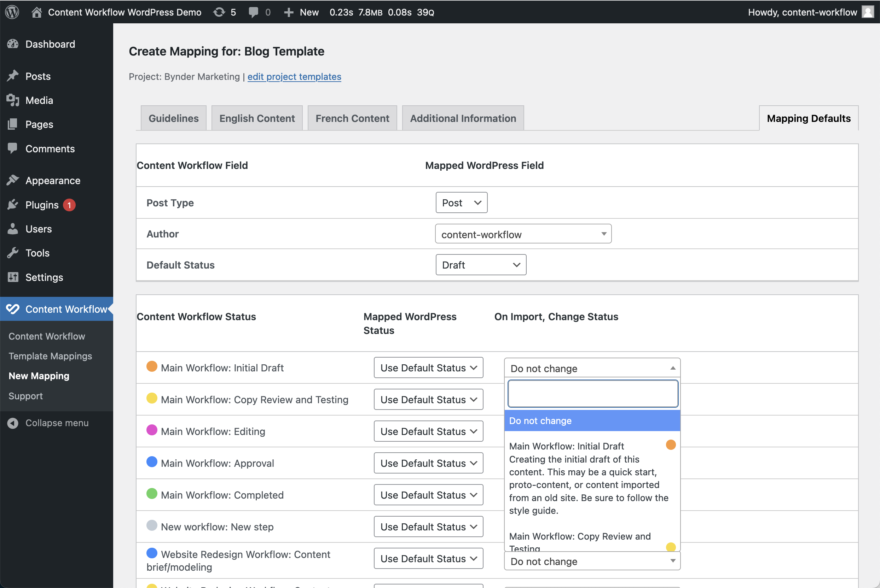The image size is (880, 588).
Task: Open Plugins from the sidebar
Action: click(x=42, y=205)
